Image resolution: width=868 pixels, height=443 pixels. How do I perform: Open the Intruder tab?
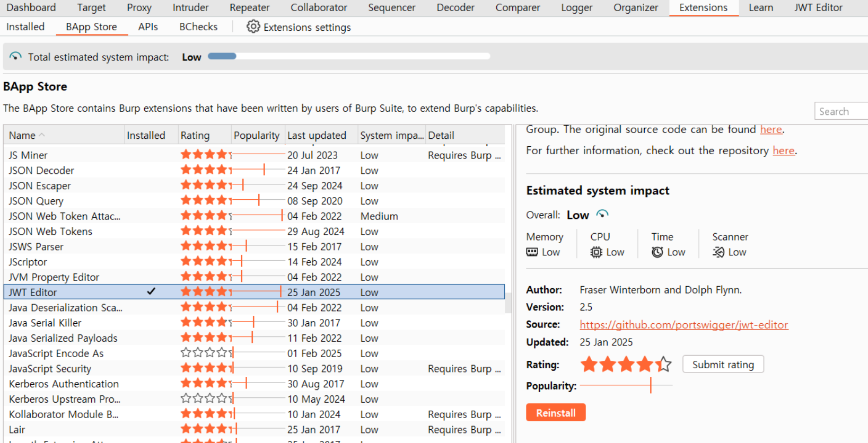pyautogui.click(x=190, y=7)
